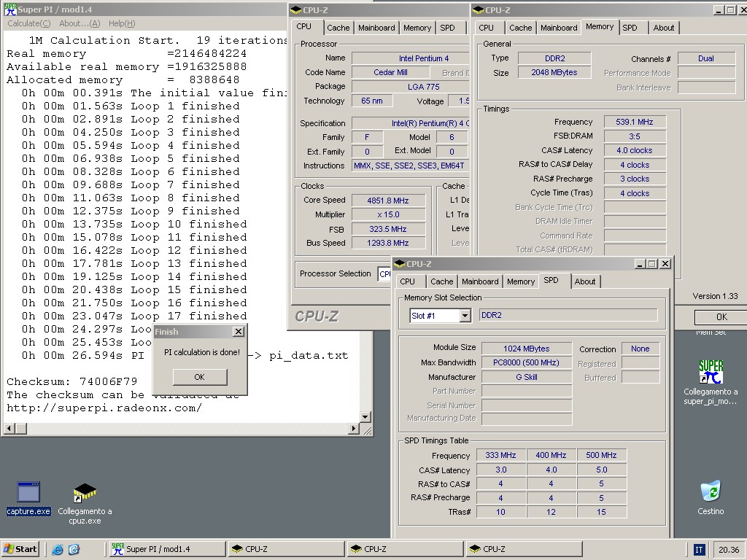This screenshot has width=747, height=560.
Task: Click the CPU-Z SPD window title bar icon
Action: click(399, 264)
